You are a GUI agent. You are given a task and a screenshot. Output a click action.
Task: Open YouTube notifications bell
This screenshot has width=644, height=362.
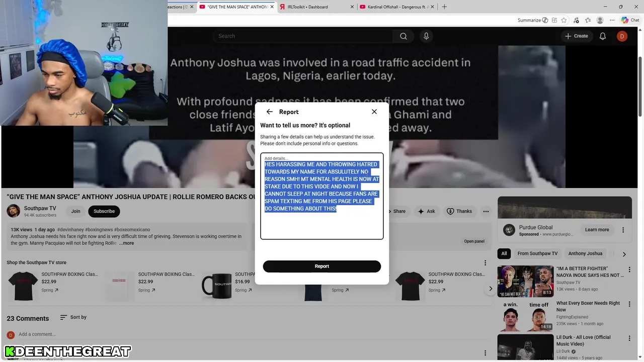pos(602,36)
